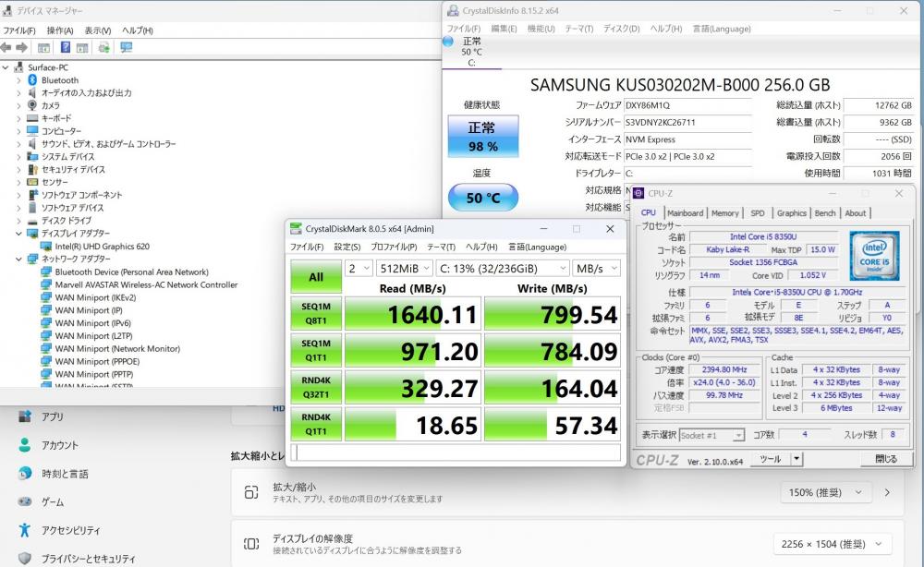Viewport: 924px width, 567px height.
Task: Collapse the ネットワーク アダプター node
Action: 18,259
